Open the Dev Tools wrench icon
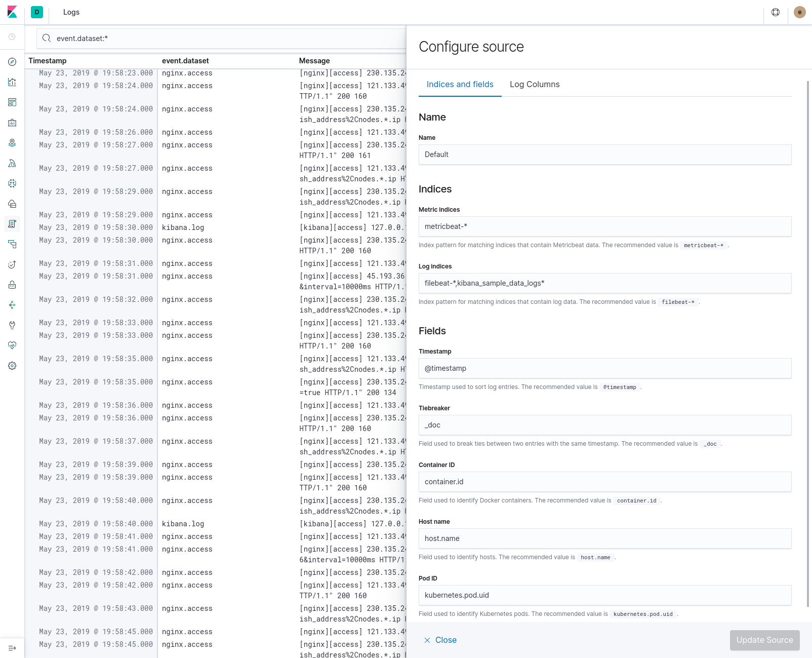The image size is (812, 658). coord(12,325)
